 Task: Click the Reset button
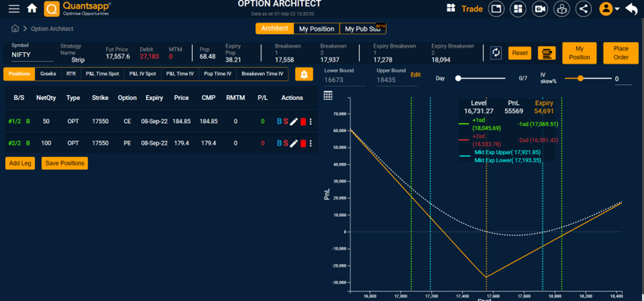click(520, 53)
